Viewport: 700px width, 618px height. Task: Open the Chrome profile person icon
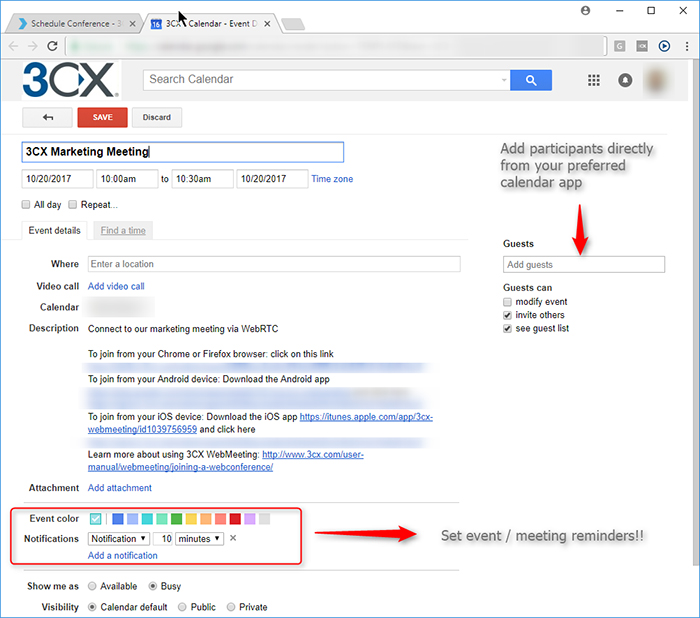pyautogui.click(x=585, y=11)
